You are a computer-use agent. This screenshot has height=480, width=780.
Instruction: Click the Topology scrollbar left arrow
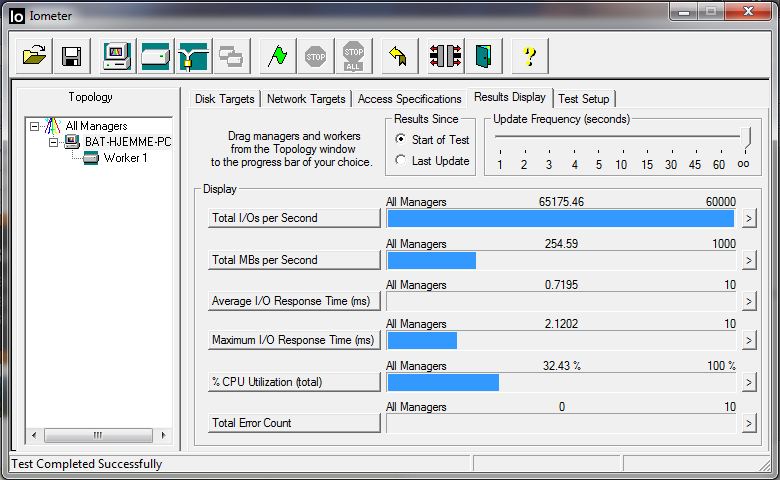(34, 435)
